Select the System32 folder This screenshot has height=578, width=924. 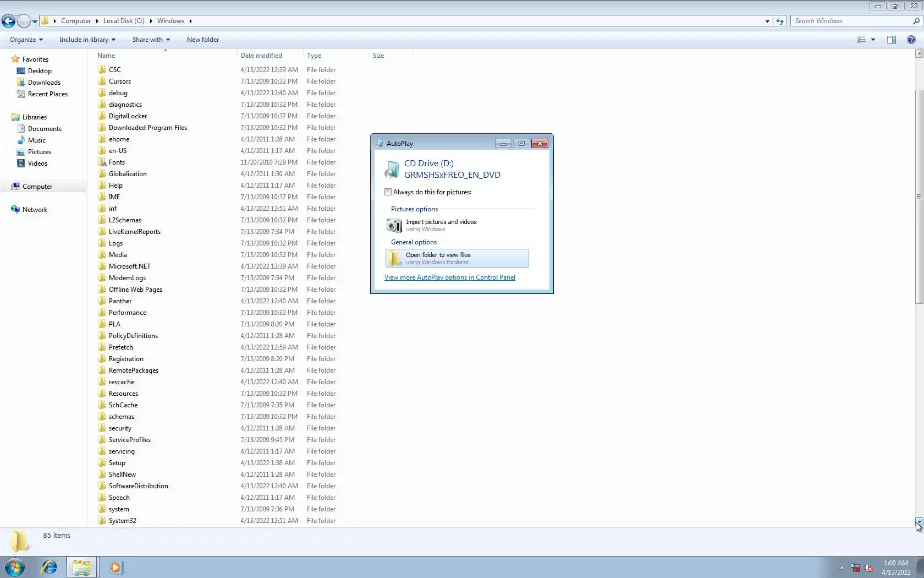pos(123,521)
